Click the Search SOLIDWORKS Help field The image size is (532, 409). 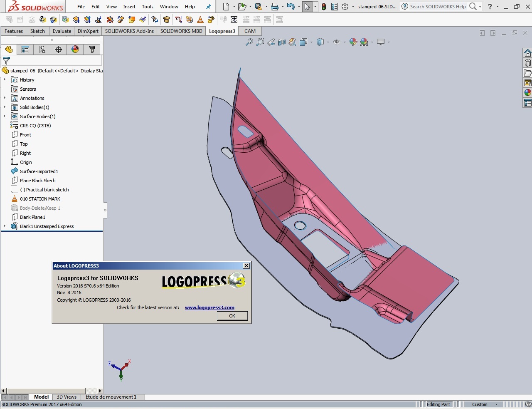438,7
